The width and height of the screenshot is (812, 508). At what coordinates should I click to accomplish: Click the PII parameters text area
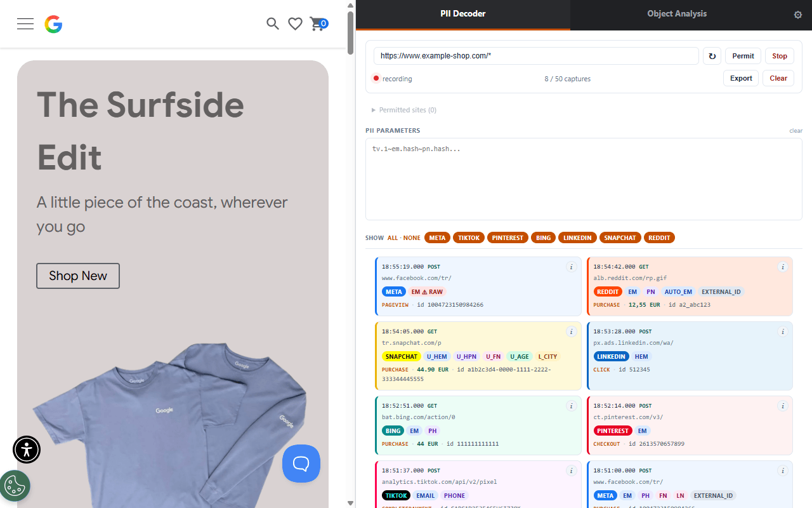[x=584, y=179]
